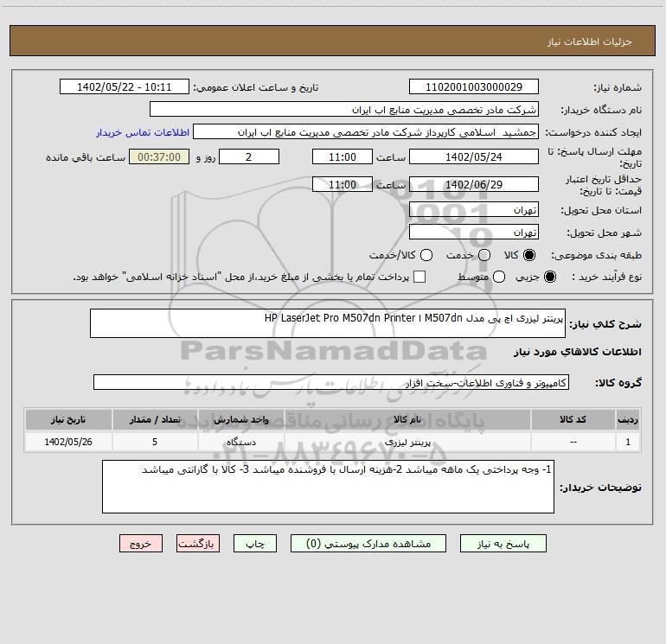The height and width of the screenshot is (644, 666).
Task: Click the مشاهده مدارک پیوستی (0) button
Action: (x=368, y=544)
